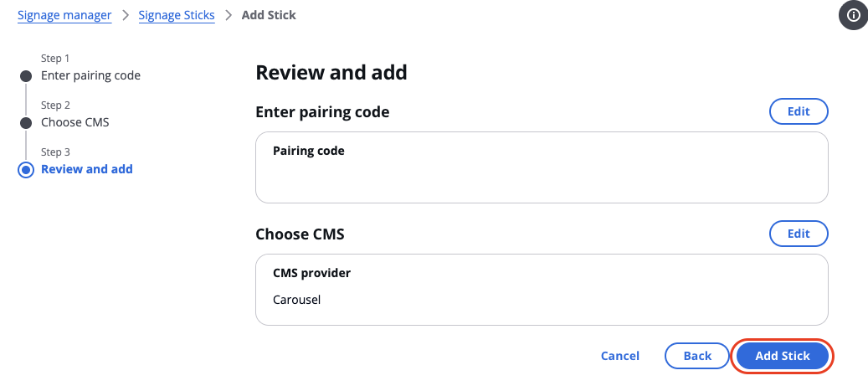Jump to Choose CMS step
868x391 pixels.
(x=75, y=122)
